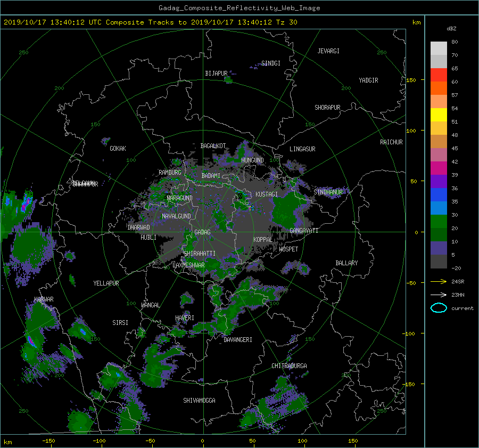Click the yellow 24SR arrow legend icon
Viewport: 479px width, 448px height.
[439, 281]
